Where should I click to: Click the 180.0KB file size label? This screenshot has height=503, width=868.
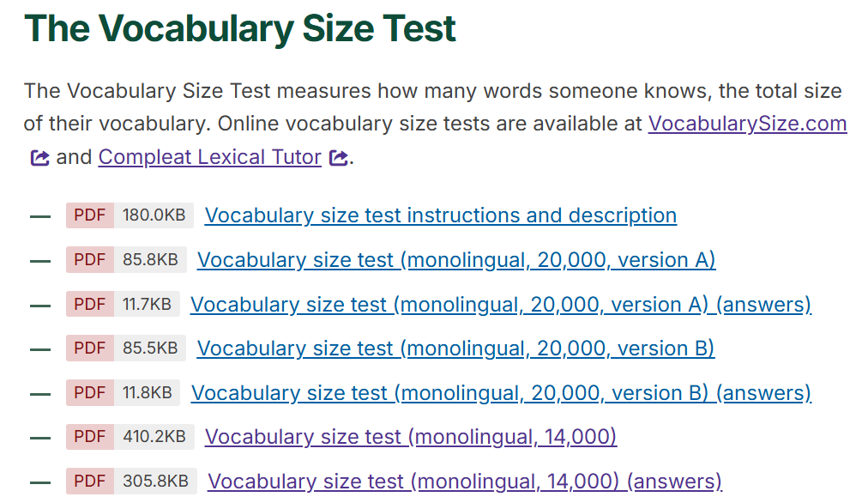tap(148, 215)
